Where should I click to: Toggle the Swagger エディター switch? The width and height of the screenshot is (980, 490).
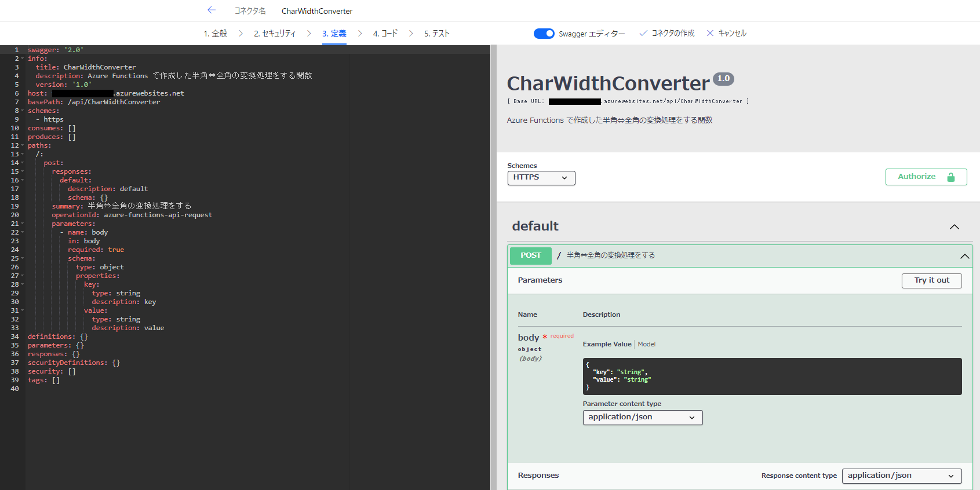click(544, 34)
